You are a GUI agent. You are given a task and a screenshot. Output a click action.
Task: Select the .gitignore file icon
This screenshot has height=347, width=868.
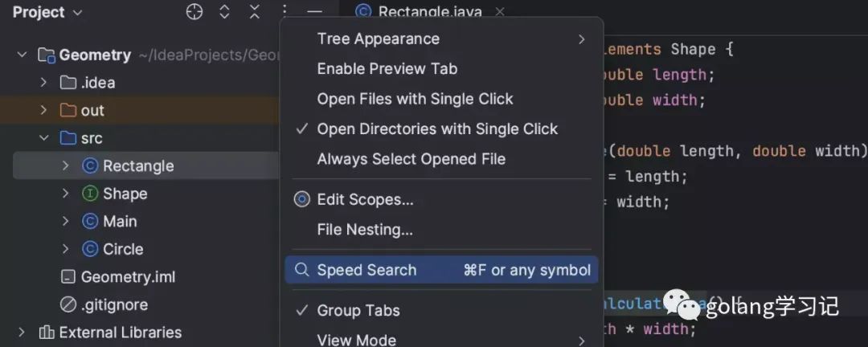pyautogui.click(x=68, y=305)
